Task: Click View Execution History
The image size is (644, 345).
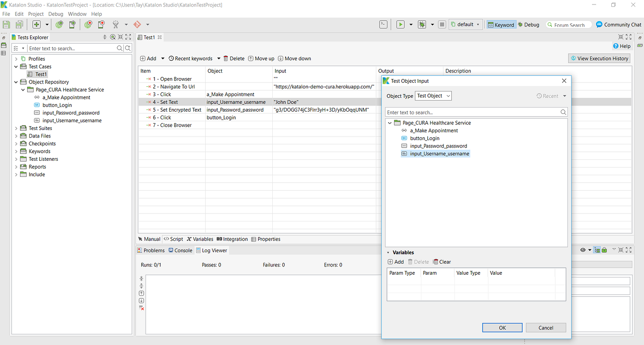Action: [x=599, y=58]
